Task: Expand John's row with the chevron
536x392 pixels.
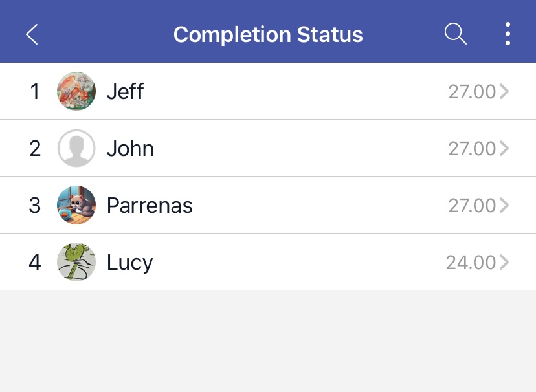Action: tap(504, 149)
